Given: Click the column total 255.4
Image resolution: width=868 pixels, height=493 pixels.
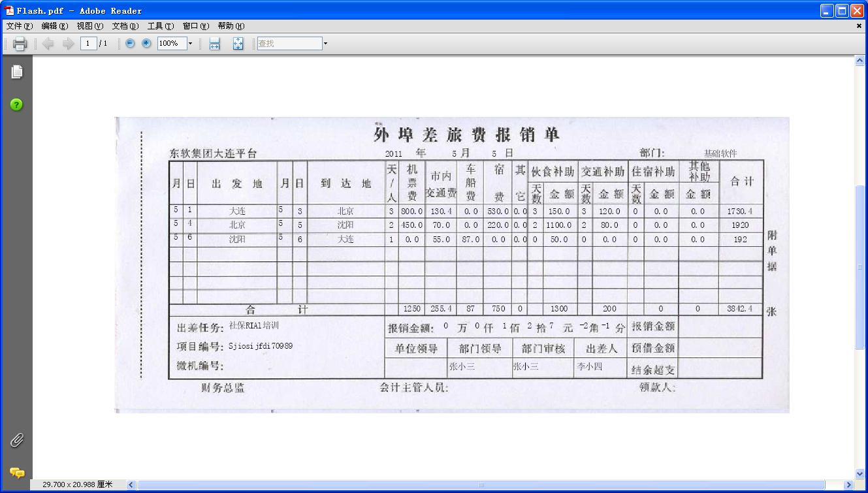Looking at the screenshot, I should click(x=440, y=309).
